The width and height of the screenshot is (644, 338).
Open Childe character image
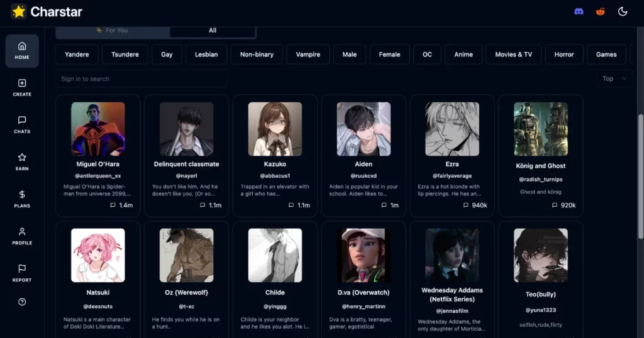275,255
